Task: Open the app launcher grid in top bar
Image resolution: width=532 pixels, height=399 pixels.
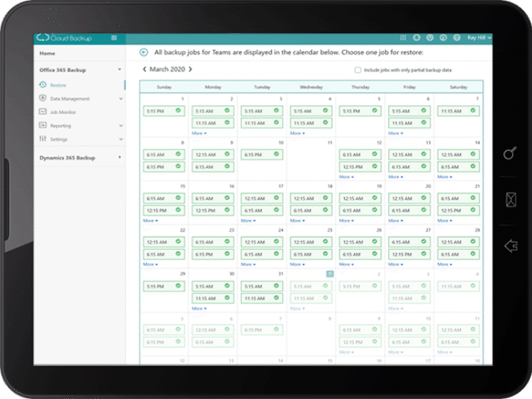Action: tap(403, 38)
